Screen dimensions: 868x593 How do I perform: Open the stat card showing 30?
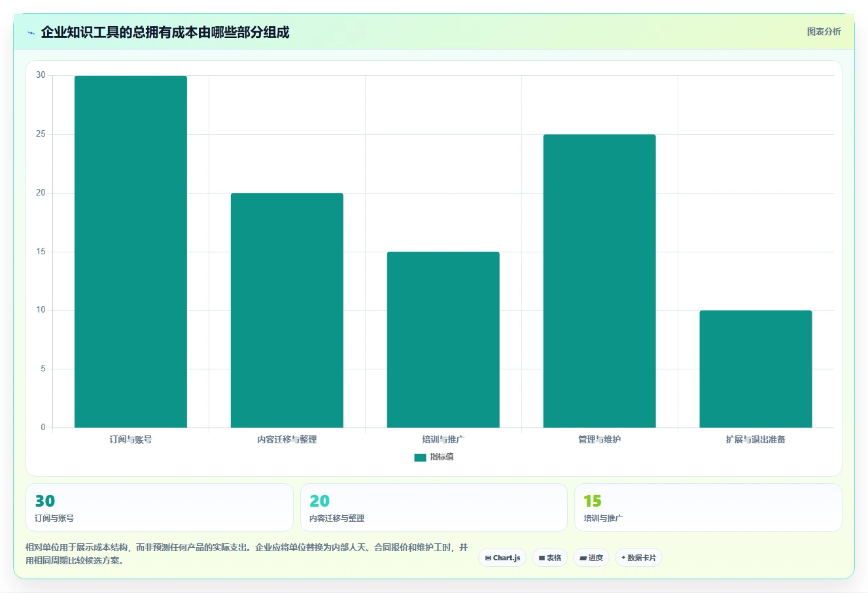tap(160, 507)
